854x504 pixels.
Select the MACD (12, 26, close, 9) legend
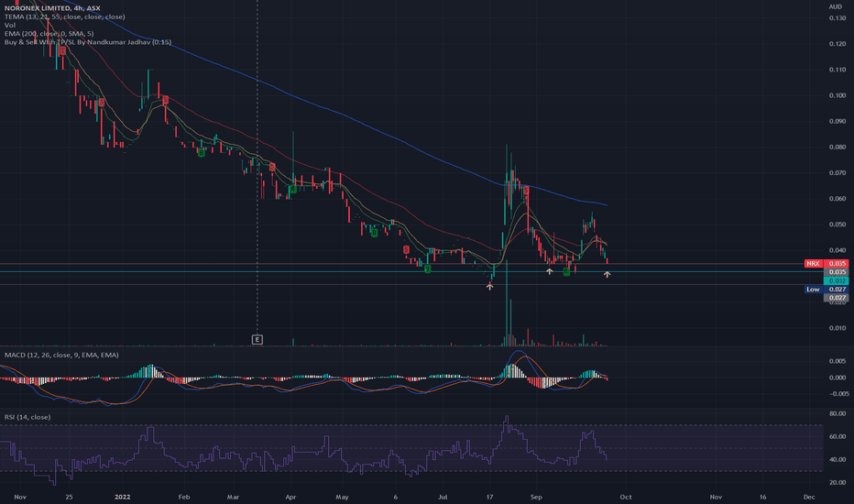pyautogui.click(x=61, y=355)
